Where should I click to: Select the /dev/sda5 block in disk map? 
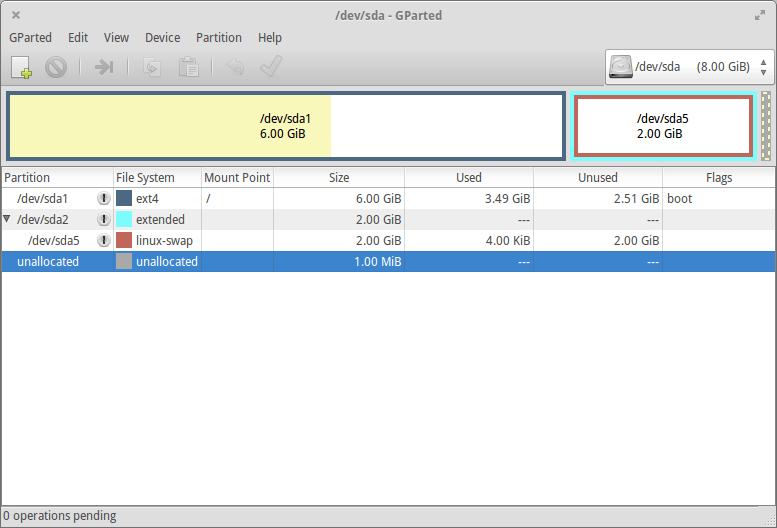[662, 126]
